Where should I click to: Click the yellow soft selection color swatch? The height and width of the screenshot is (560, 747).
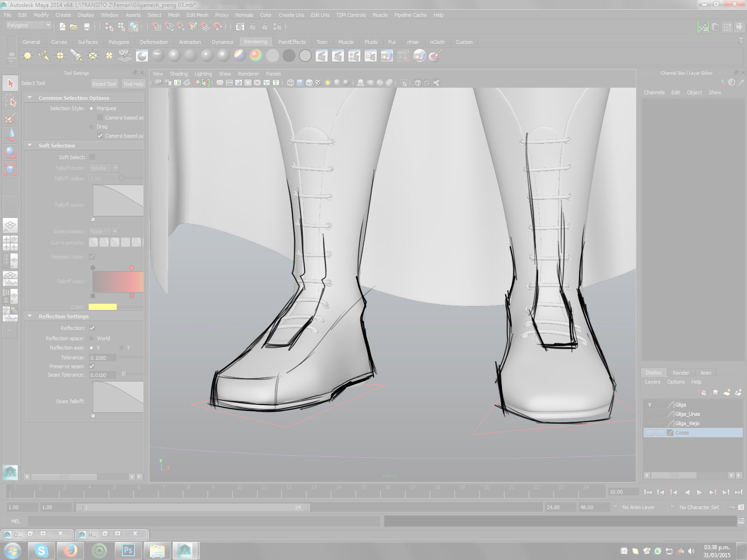pos(103,307)
